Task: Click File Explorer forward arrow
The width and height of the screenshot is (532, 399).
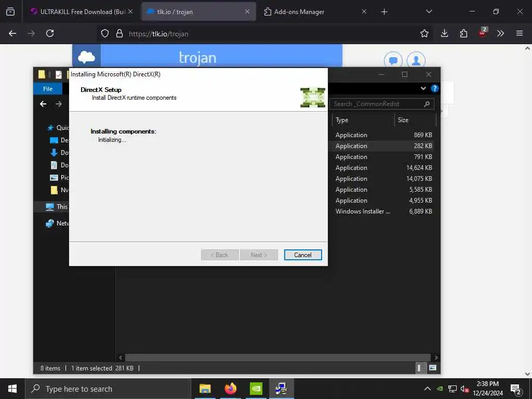Action: point(59,104)
